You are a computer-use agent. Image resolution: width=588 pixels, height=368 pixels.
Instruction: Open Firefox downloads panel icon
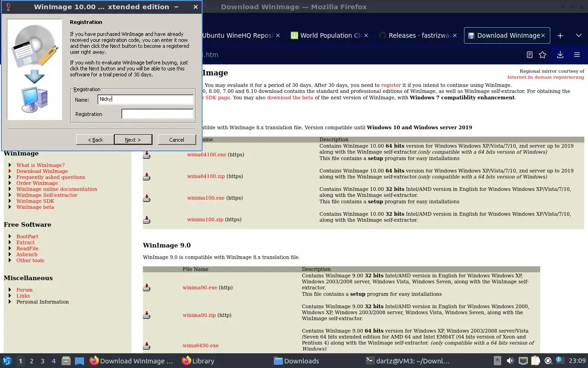(560, 55)
